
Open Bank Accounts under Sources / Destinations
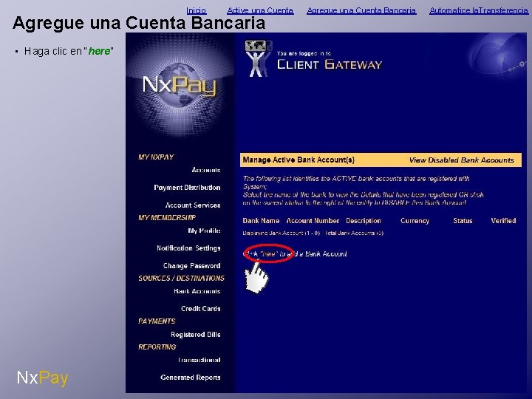point(197,291)
